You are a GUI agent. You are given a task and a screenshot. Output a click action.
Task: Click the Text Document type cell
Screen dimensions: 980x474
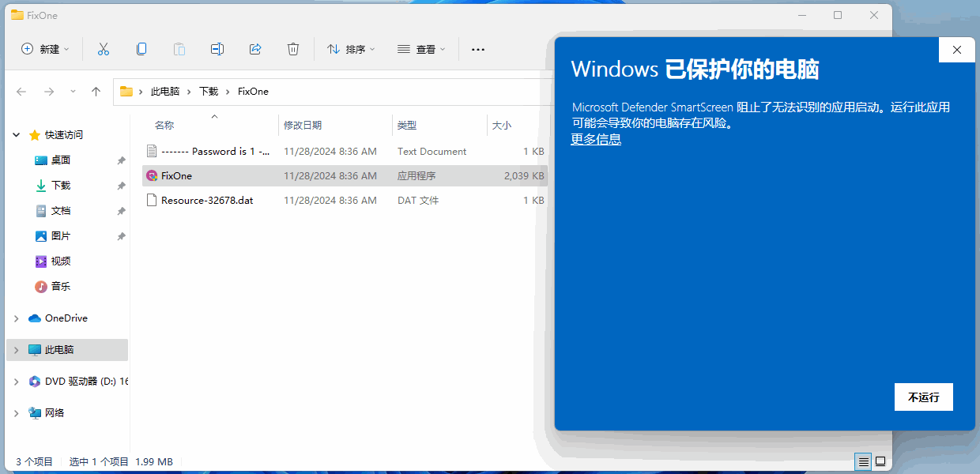pyautogui.click(x=432, y=151)
